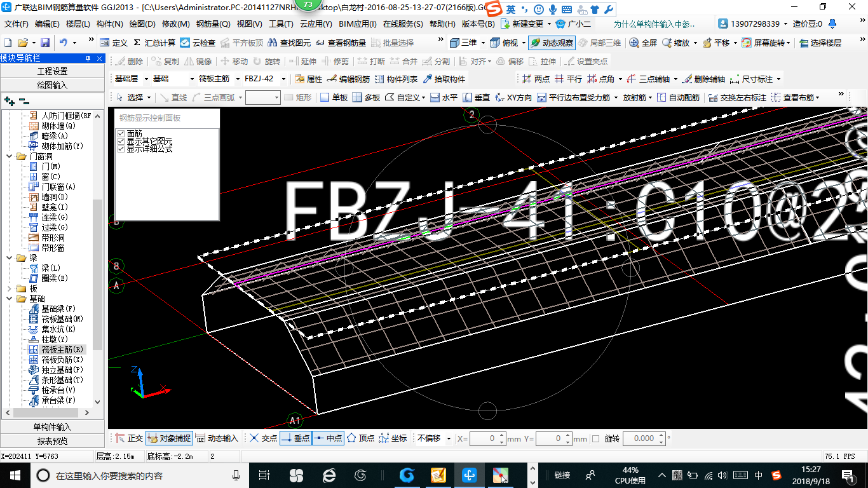Select 单板 single slab tool
Viewport: 868px width, 488px height.
coord(334,97)
